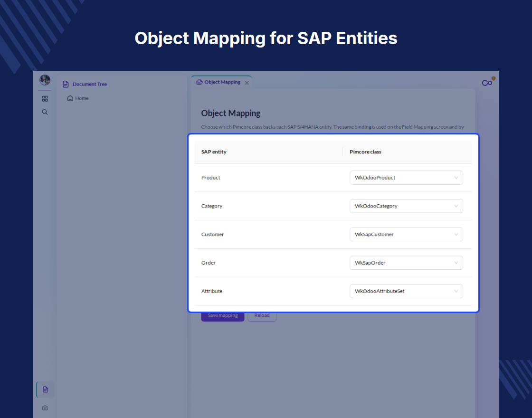Viewport: 532px width, 418px height.
Task: Click the infinity logo icon in the top right
Action: tap(487, 83)
